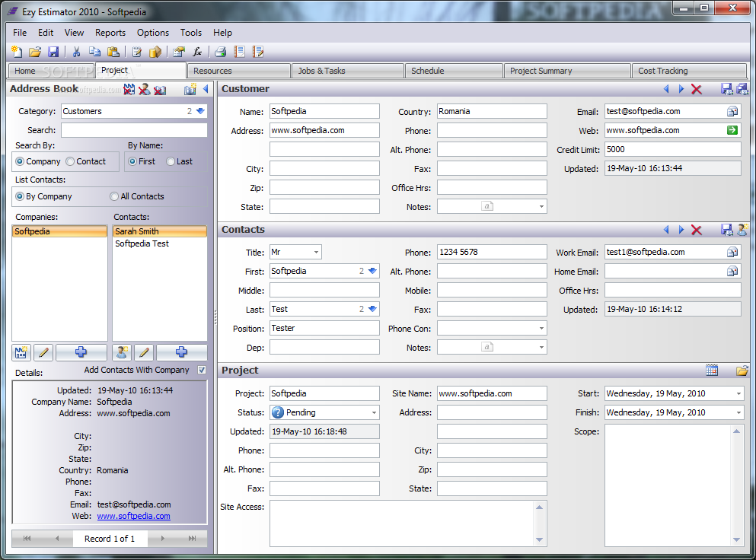This screenshot has height=560, width=756.
Task: Select the First name radio button
Action: pos(132,161)
